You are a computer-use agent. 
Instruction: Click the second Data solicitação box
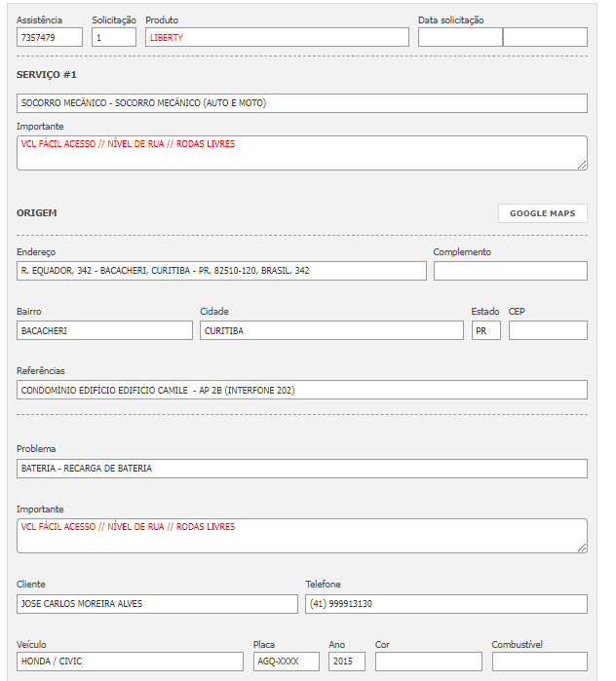(545, 37)
